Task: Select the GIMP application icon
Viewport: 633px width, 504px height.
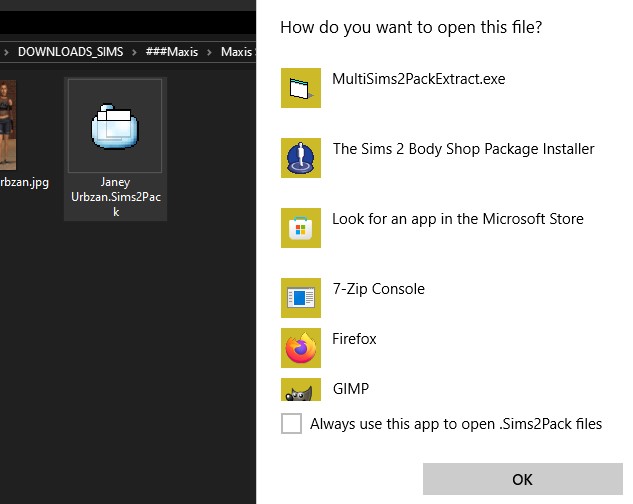Action: (x=301, y=391)
